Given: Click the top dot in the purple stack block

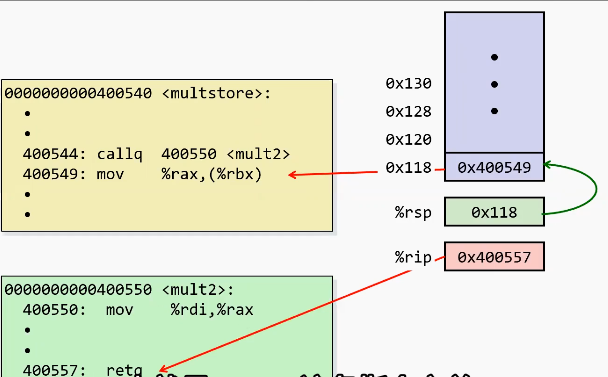Looking at the screenshot, I should (x=494, y=57).
